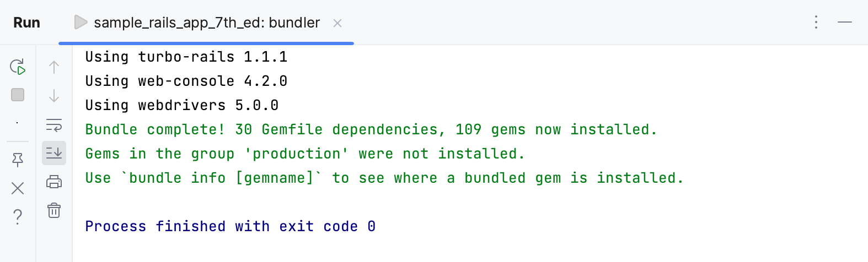
Task: Toggle scroll to end of output
Action: tap(54, 153)
